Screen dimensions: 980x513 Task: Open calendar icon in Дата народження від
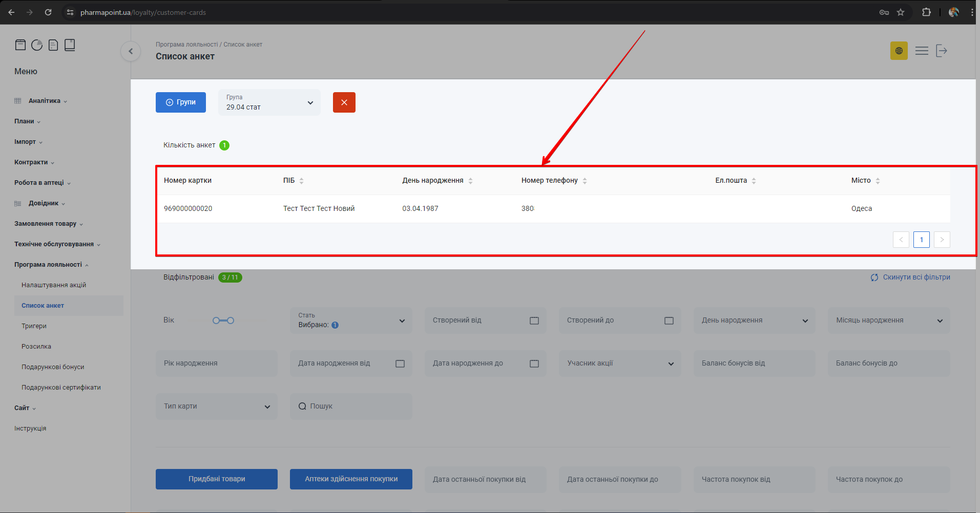point(400,364)
